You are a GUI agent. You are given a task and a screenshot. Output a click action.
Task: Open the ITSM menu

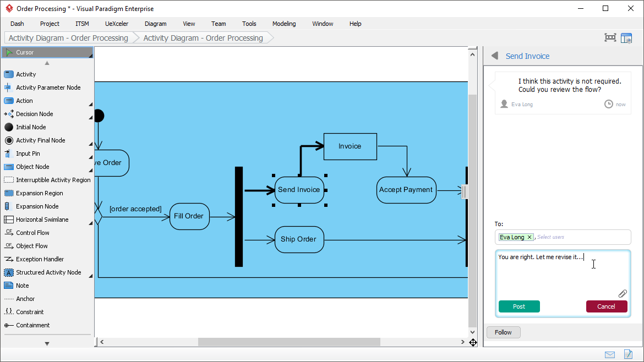tap(82, 24)
